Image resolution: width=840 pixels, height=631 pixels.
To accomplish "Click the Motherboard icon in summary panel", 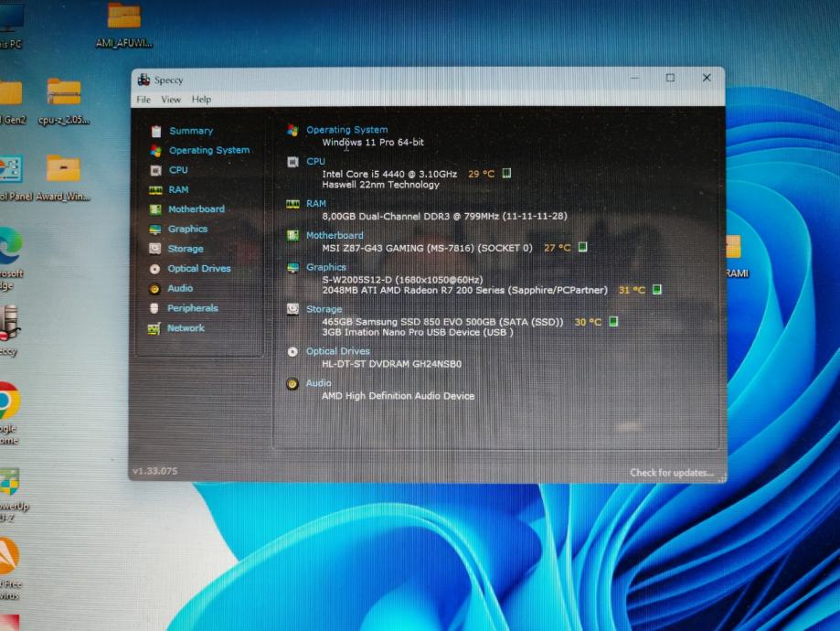I will tap(292, 235).
